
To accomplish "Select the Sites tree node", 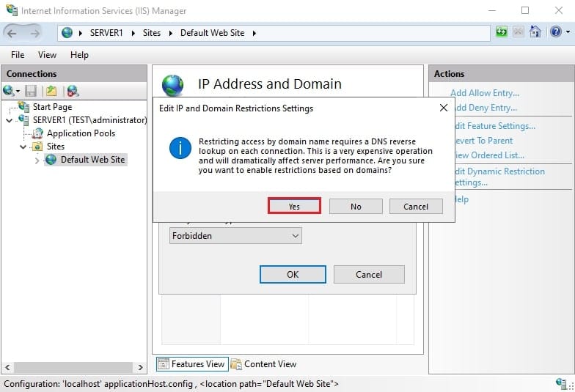I will [x=56, y=147].
